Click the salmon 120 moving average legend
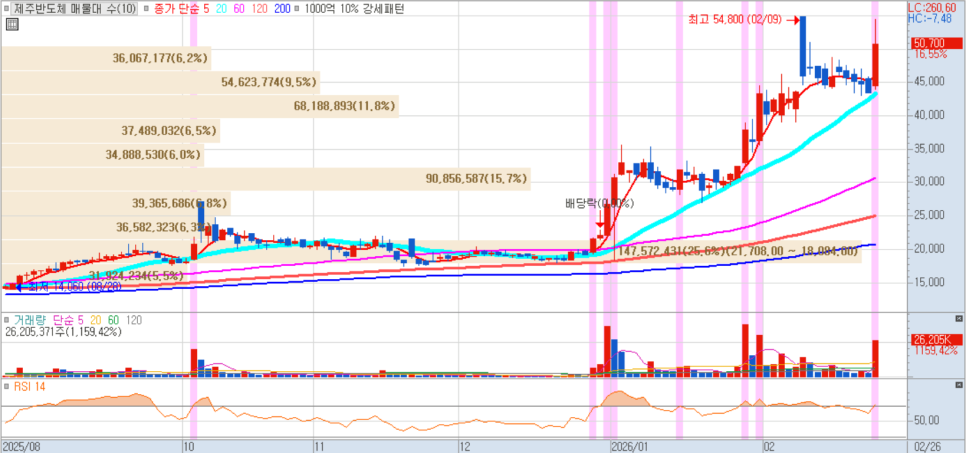 click(259, 9)
